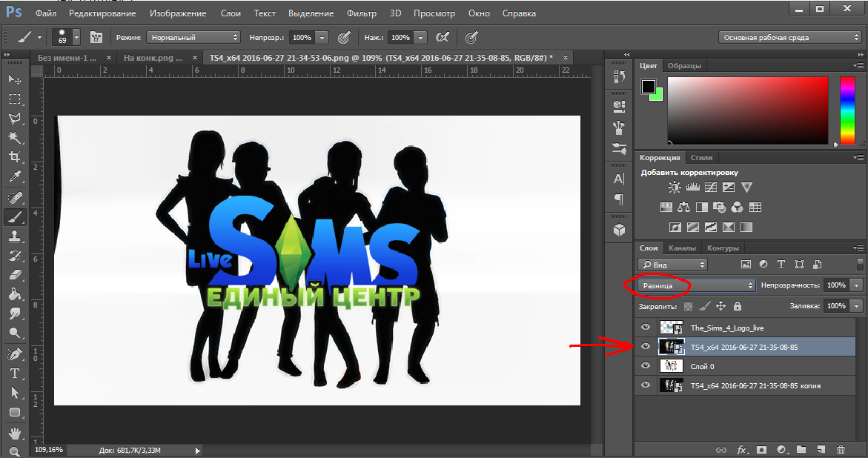Click the Слой 0 layer thumbnail
Image resolution: width=868 pixels, height=458 pixels.
click(x=671, y=366)
